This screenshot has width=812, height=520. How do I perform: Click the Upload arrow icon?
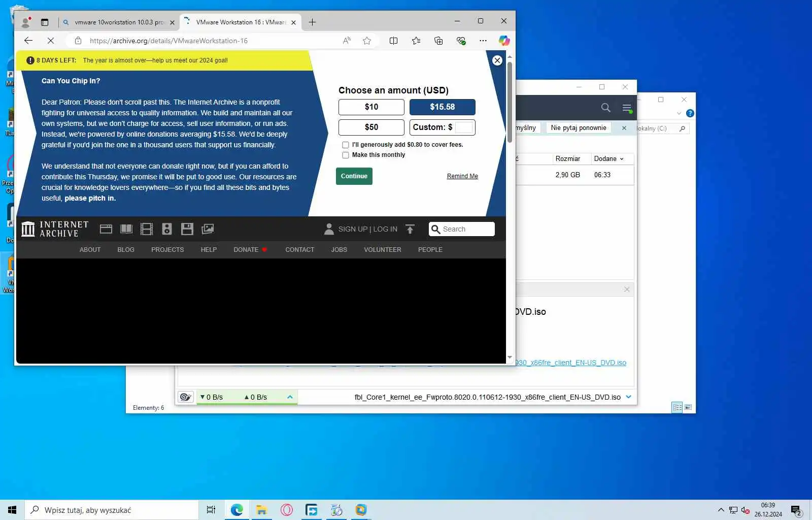click(x=410, y=229)
